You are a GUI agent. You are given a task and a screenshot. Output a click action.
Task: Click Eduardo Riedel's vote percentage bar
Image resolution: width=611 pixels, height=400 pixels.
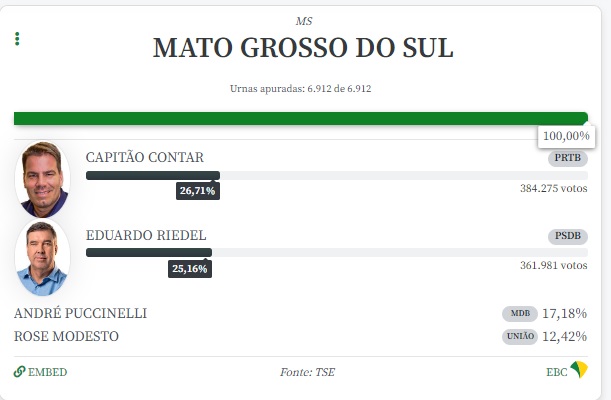tap(148, 252)
